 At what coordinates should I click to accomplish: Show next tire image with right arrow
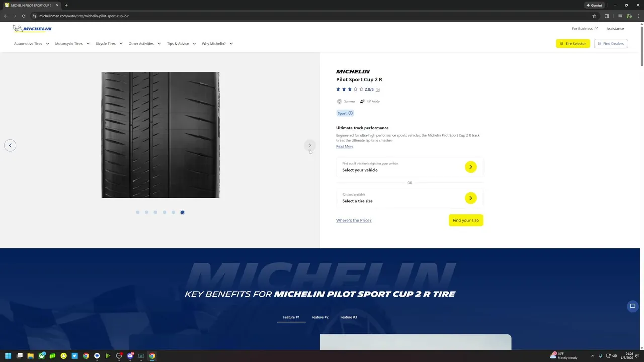pyautogui.click(x=310, y=145)
